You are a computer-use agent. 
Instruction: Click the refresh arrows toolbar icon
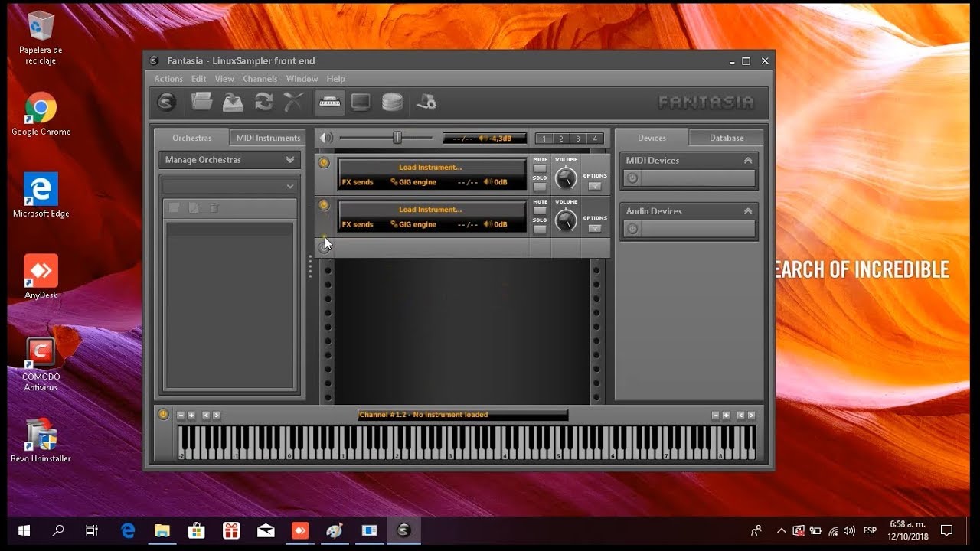(263, 102)
